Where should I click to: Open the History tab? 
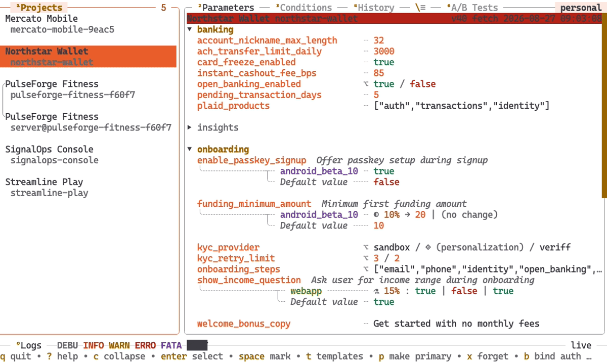pos(374,8)
